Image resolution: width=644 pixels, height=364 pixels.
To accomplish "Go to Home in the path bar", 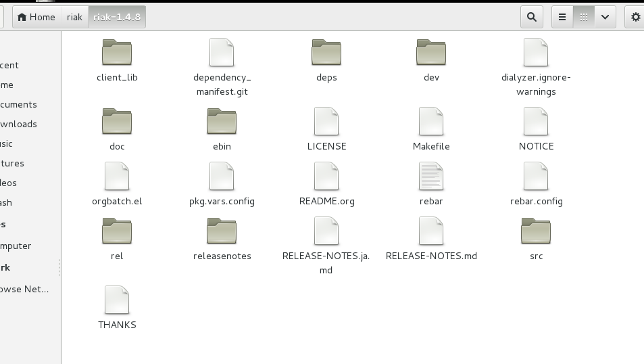I will tap(36, 17).
